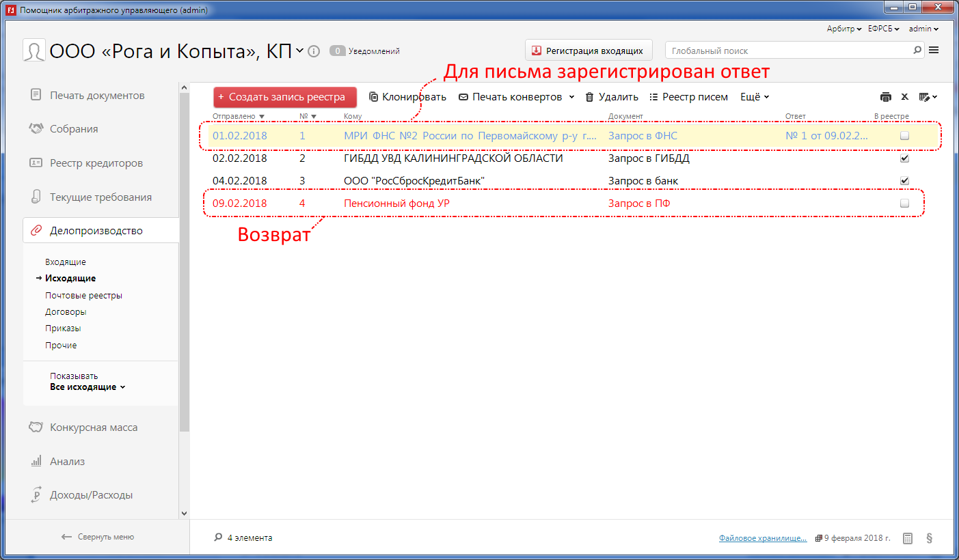Click the printer icon in the toolbar
The image size is (959, 560).
point(886,97)
